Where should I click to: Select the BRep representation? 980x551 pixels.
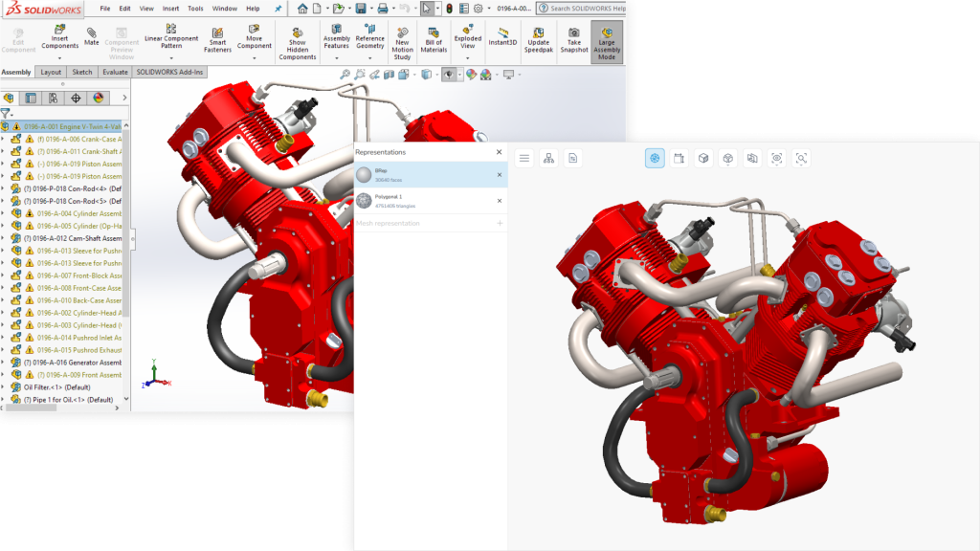(431, 175)
